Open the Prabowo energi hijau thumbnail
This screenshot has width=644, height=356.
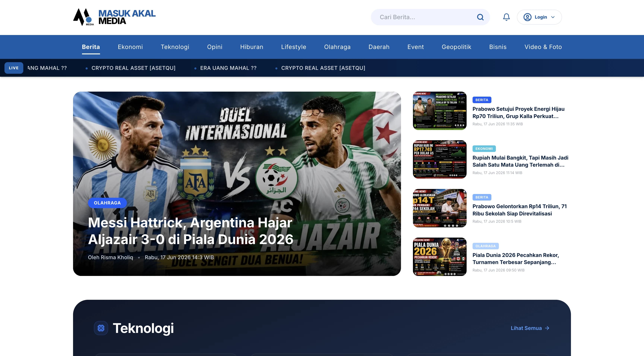440,111
